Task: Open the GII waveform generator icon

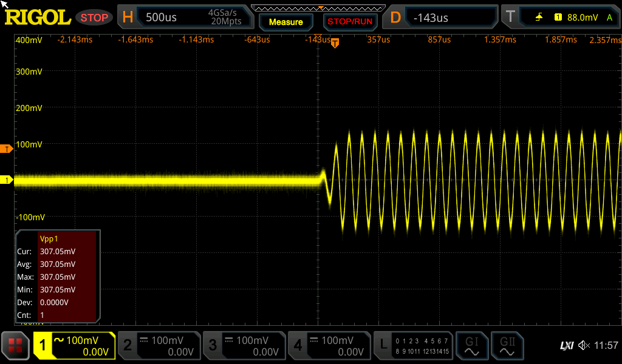Action: [x=507, y=346]
